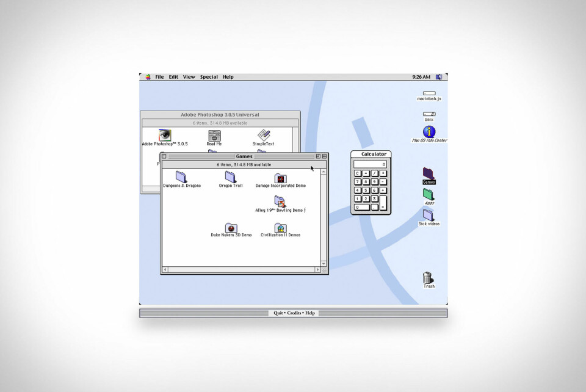Image resolution: width=586 pixels, height=392 pixels.
Task: Click the Games window down scroll arrow
Action: pyautogui.click(x=324, y=263)
